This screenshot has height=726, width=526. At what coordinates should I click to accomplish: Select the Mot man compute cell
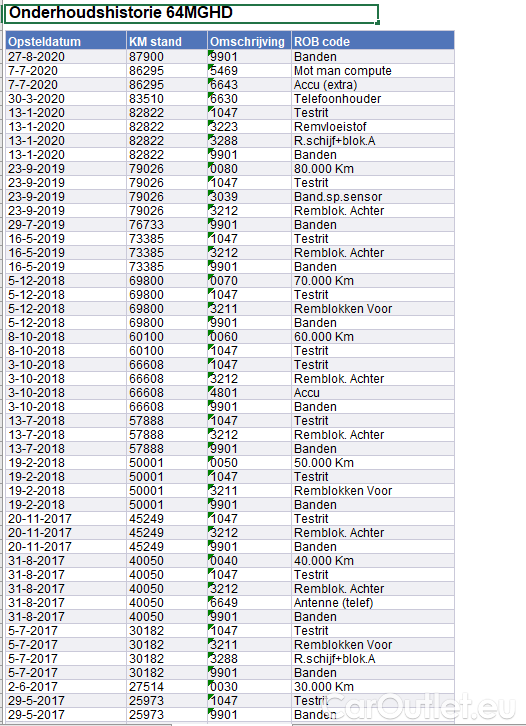[x=373, y=71]
